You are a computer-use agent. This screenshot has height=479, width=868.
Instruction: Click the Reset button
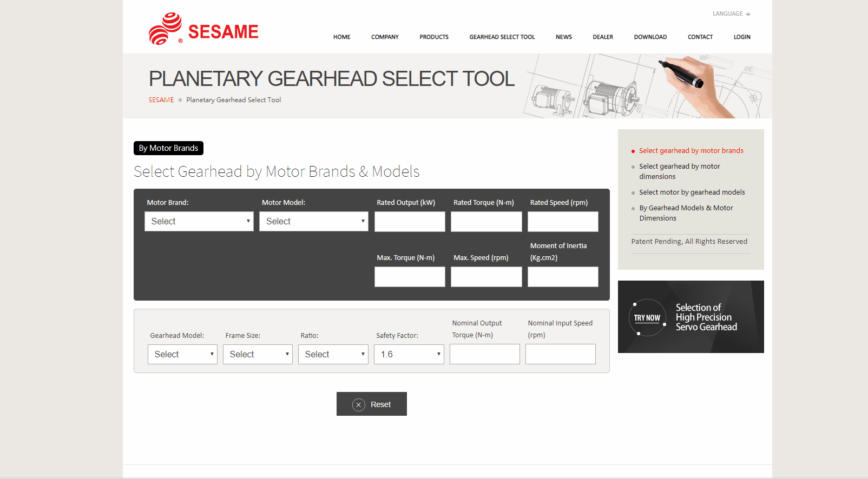(x=372, y=404)
